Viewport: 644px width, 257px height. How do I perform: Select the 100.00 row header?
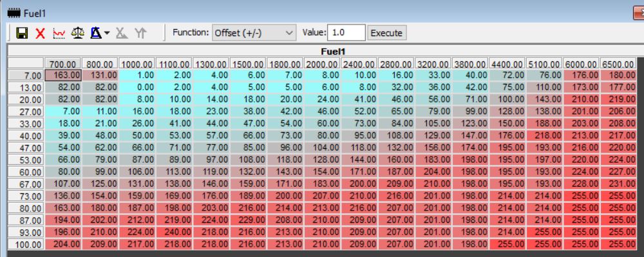[26, 245]
